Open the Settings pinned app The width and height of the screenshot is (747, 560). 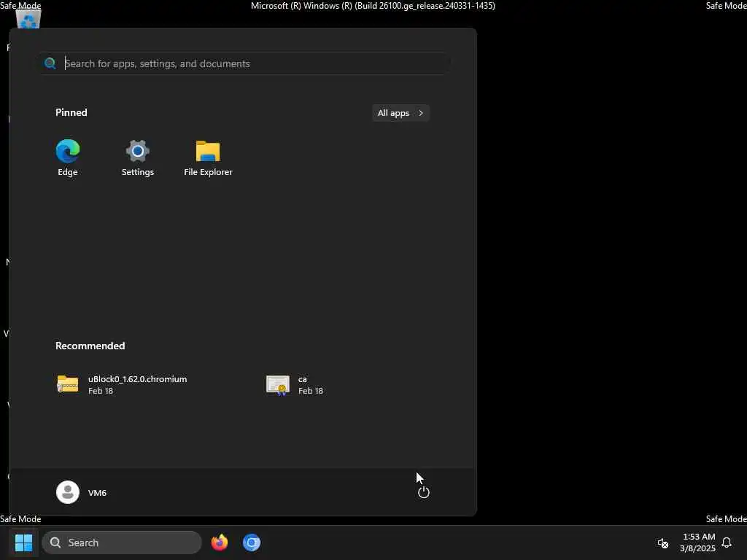point(138,157)
